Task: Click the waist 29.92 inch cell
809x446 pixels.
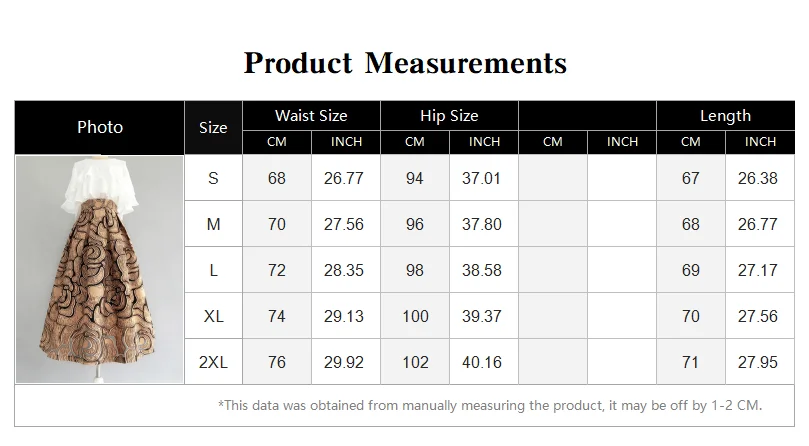Action: pyautogui.click(x=346, y=362)
